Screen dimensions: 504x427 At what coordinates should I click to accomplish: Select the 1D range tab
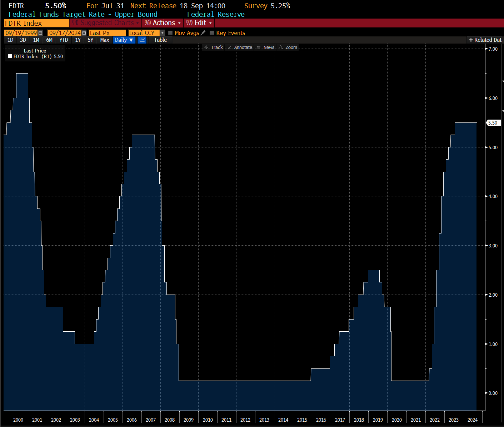(10, 40)
